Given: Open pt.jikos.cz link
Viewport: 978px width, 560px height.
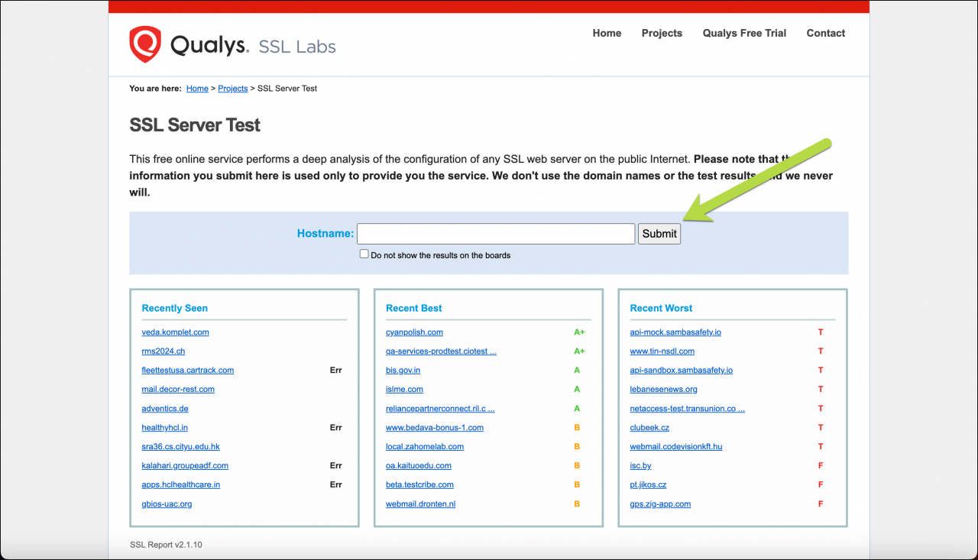Looking at the screenshot, I should [648, 485].
